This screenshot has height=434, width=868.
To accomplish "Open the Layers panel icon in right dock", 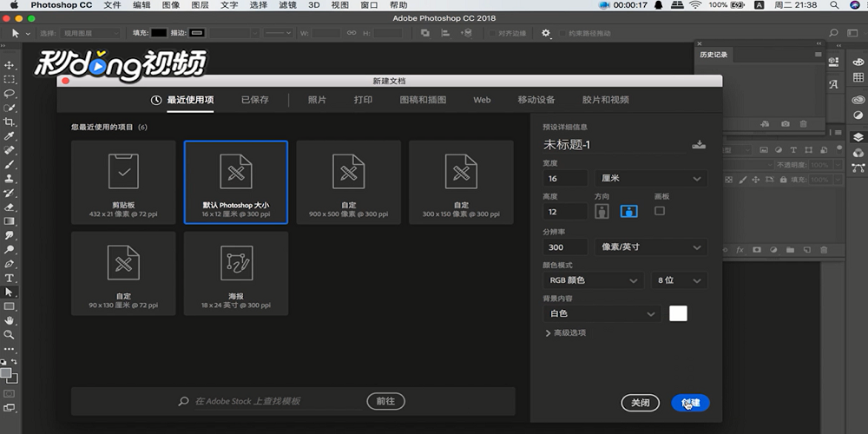I will (858, 137).
